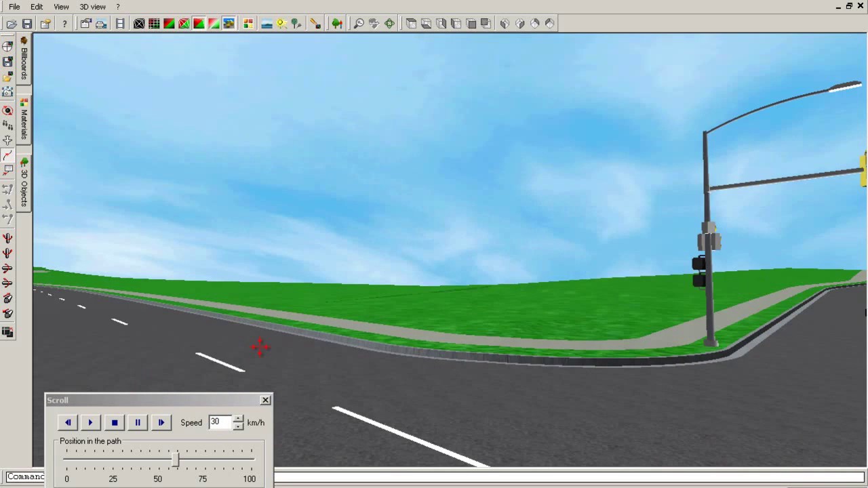The image size is (868, 488).
Task: Open the 3D view menu
Action: [x=92, y=7]
